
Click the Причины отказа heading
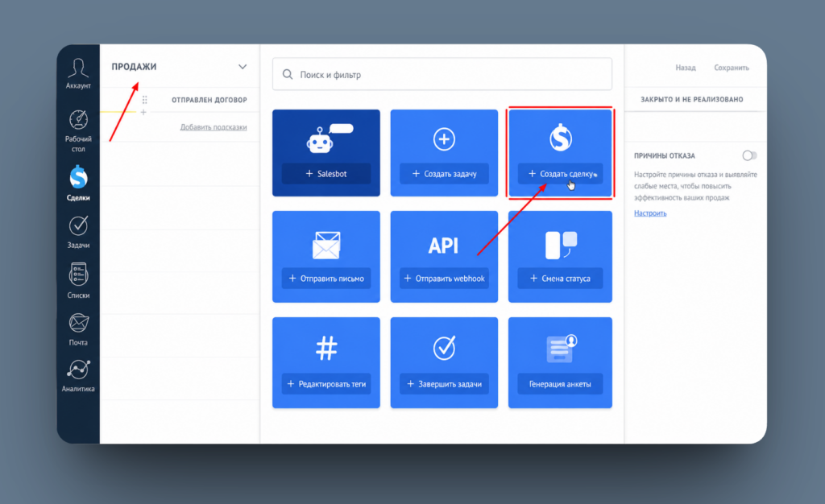[665, 155]
